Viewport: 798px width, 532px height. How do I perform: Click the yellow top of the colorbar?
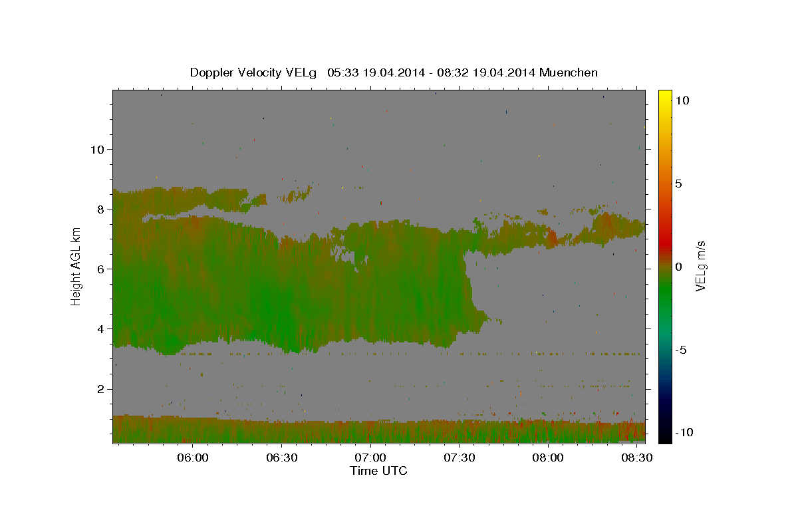coord(664,96)
